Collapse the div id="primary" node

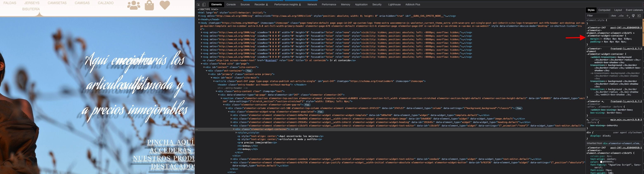pyautogui.click(x=209, y=74)
